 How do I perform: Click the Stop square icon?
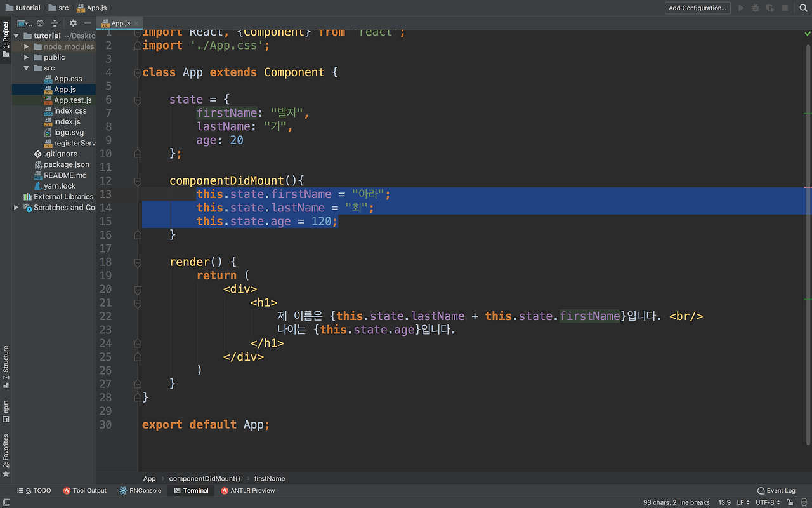[785, 8]
